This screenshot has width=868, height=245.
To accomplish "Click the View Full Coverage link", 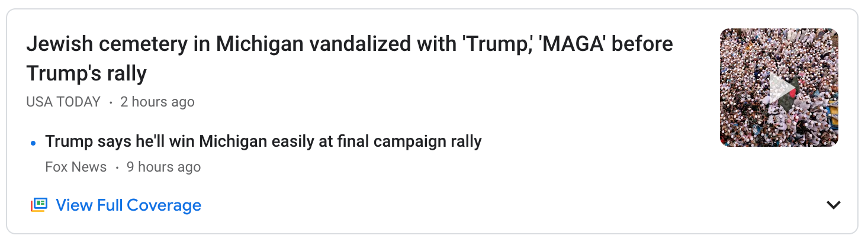I will [128, 205].
